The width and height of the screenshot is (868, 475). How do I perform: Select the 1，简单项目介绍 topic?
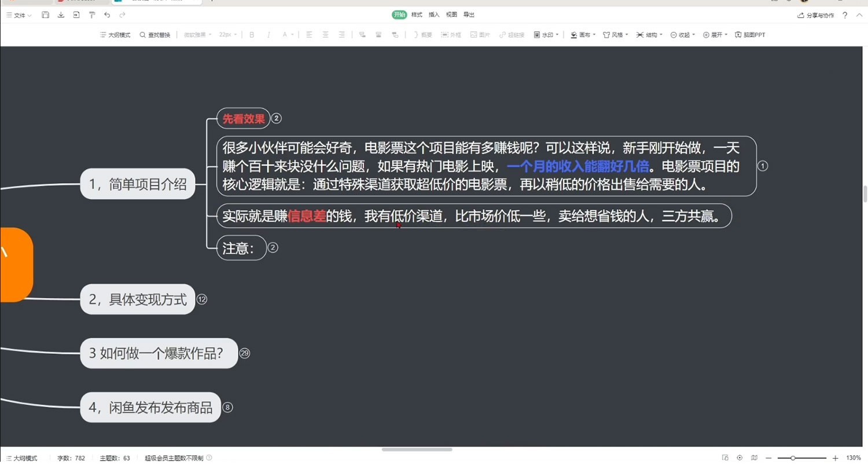[138, 184]
